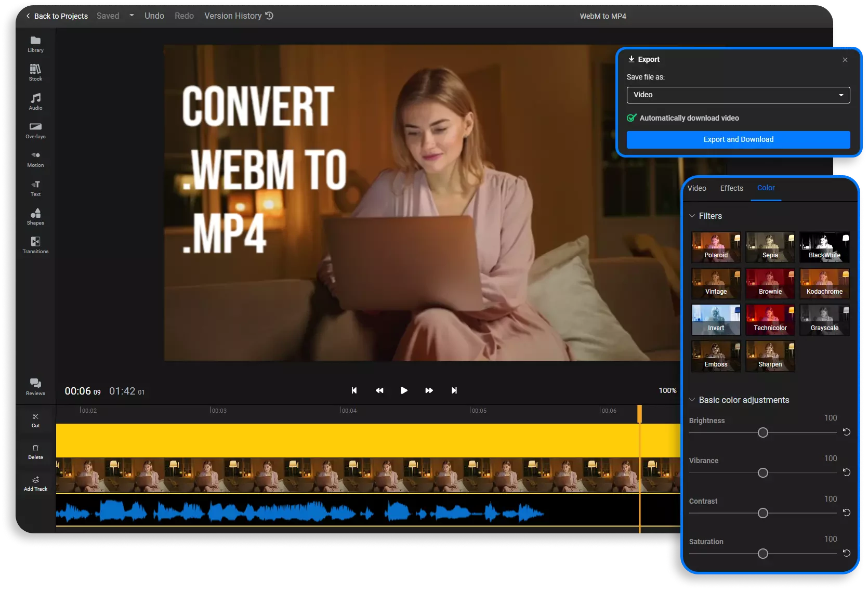Image resolution: width=868 pixels, height=590 pixels.
Task: Apply the Sepia filter
Action: (x=770, y=247)
